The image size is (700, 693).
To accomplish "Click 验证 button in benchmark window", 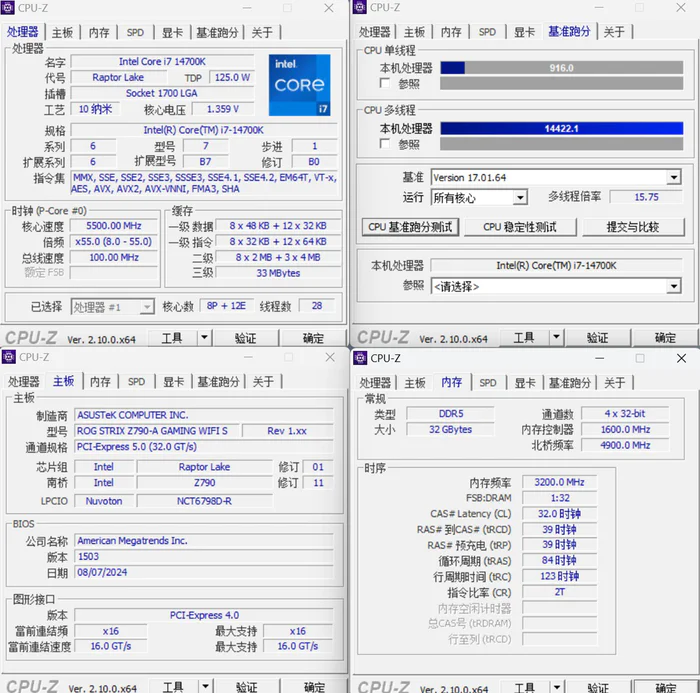I will (x=598, y=338).
